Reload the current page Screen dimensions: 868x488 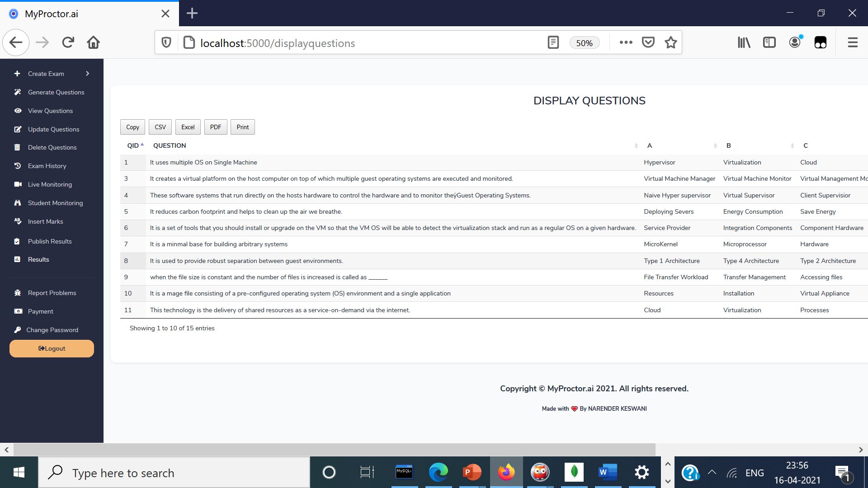(68, 42)
